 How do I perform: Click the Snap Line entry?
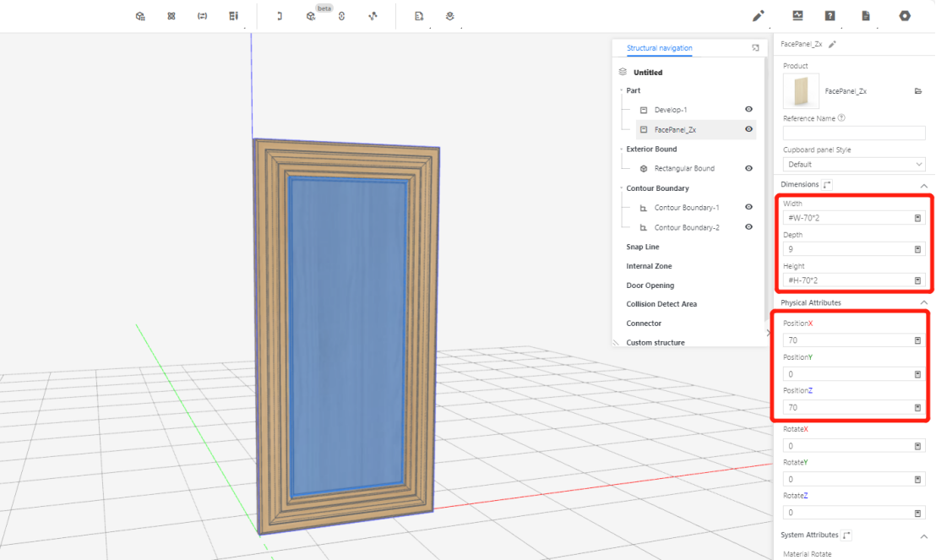click(642, 247)
